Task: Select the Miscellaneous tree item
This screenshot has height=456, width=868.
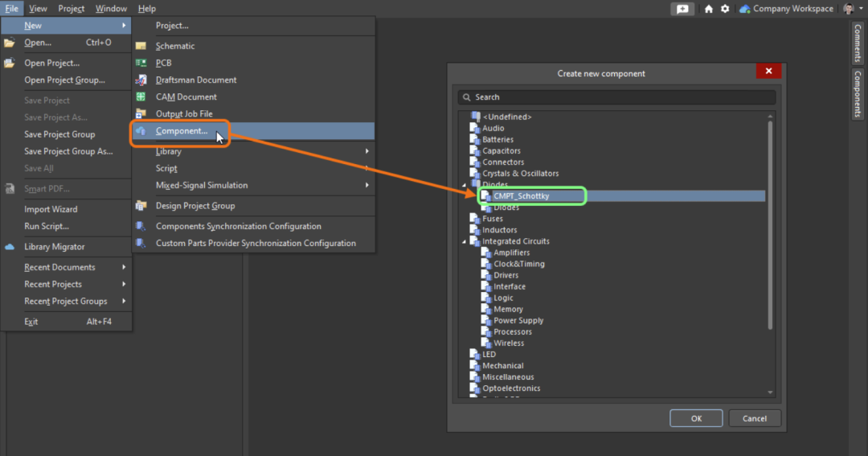Action: click(x=508, y=377)
